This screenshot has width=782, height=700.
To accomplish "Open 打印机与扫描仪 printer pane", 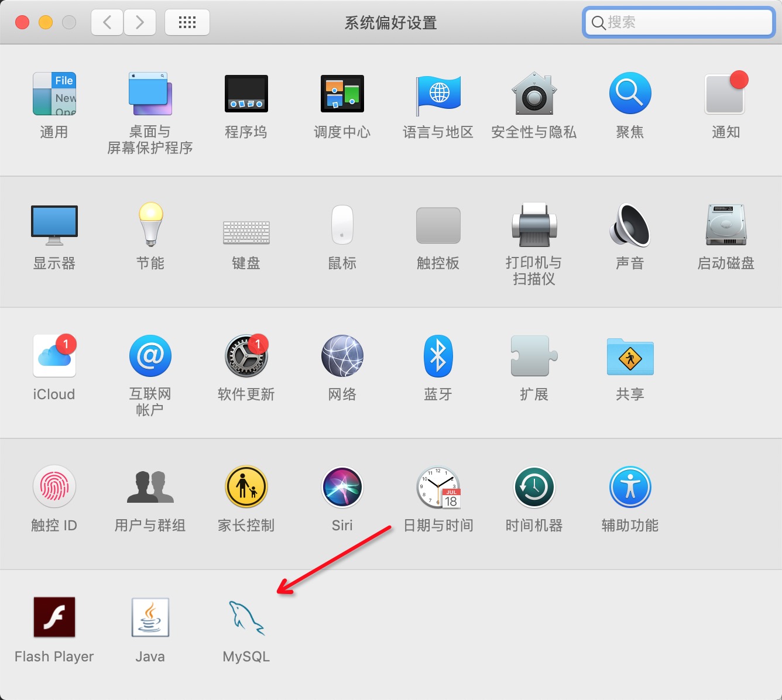I will tap(534, 225).
